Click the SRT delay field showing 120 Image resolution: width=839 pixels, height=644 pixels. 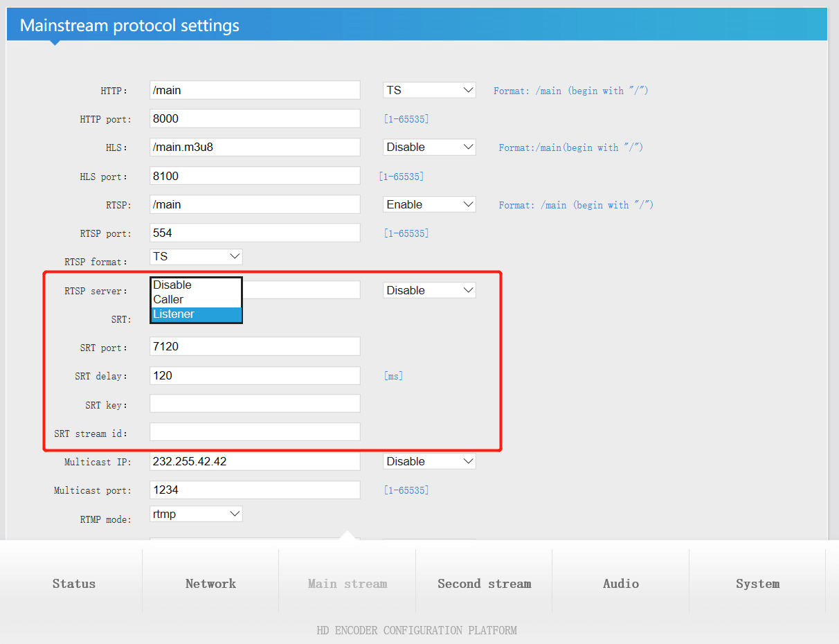point(254,375)
